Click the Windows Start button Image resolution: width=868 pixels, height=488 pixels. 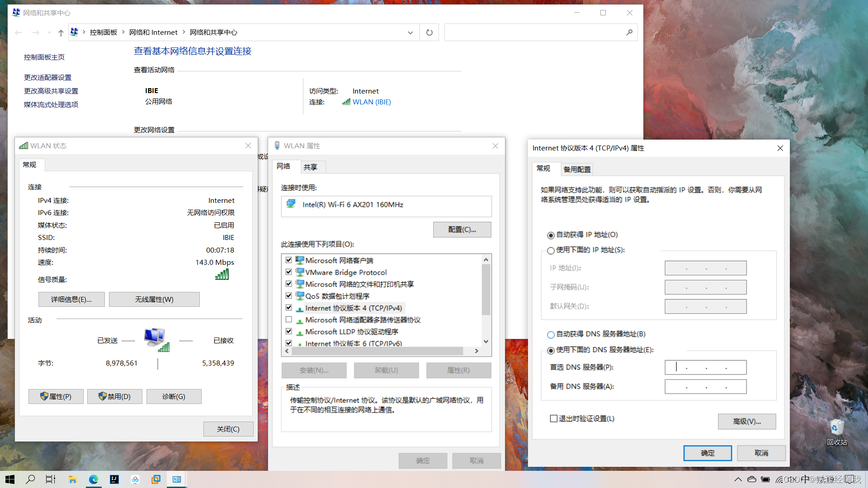tap(10, 479)
